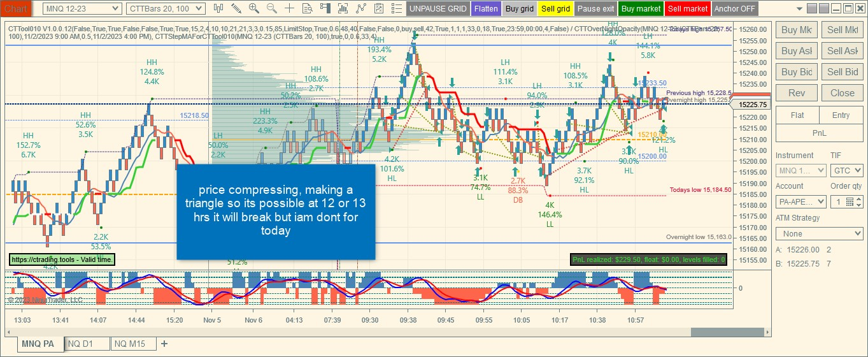The height and width of the screenshot is (357, 868).
Task: Click the Rev button in trader panel
Action: [797, 93]
